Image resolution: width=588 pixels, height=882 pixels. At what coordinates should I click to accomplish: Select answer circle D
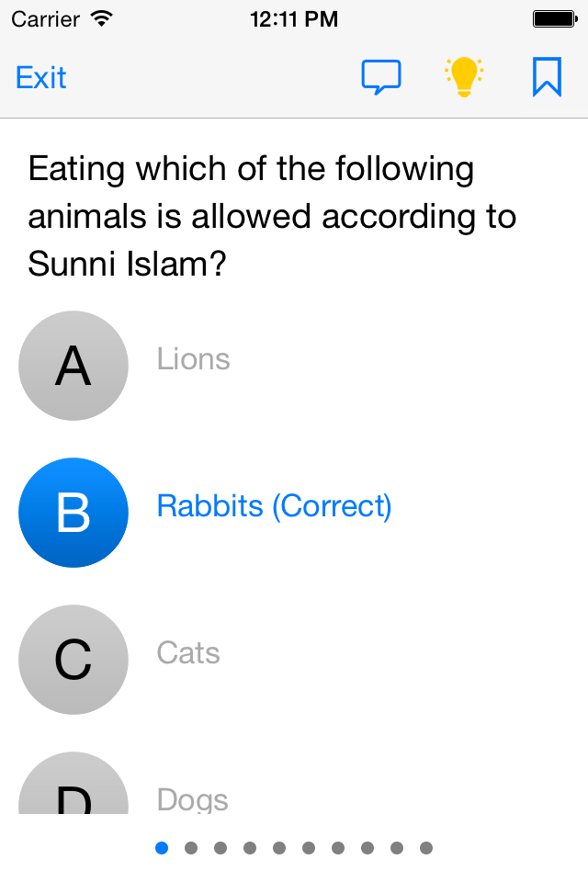pyautogui.click(x=73, y=788)
